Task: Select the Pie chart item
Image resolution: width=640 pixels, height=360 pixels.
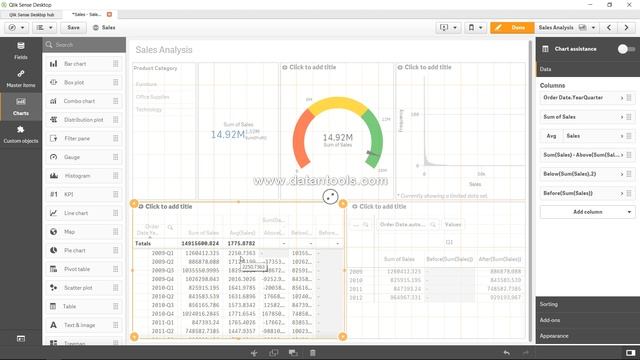Action: (x=84, y=250)
